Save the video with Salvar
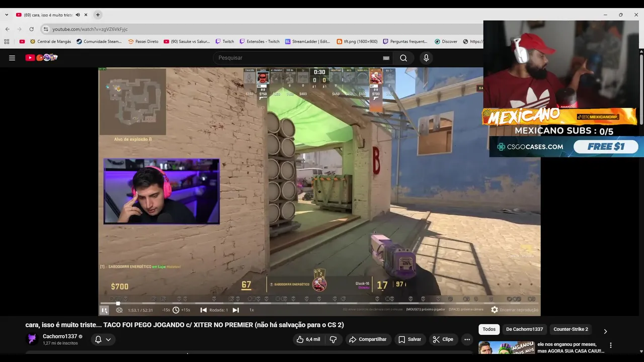This screenshot has width=644, height=362. coord(410,339)
